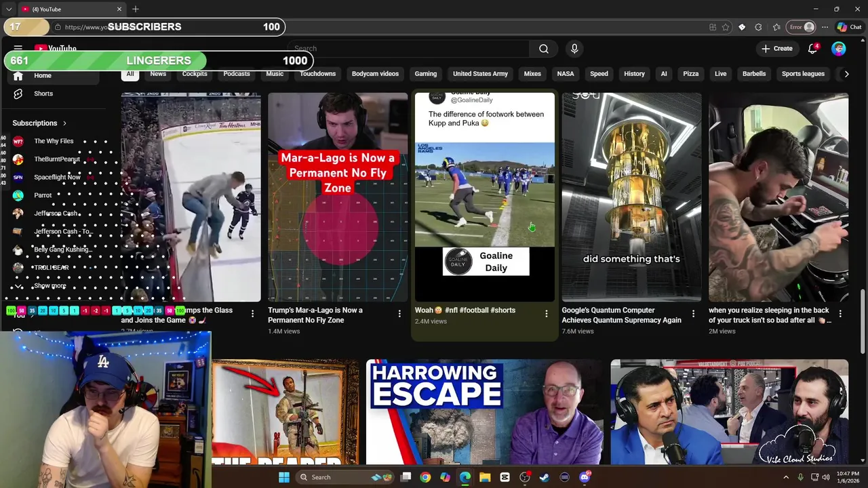Click the Task View taskbar icon
868x488 pixels.
click(x=406, y=477)
